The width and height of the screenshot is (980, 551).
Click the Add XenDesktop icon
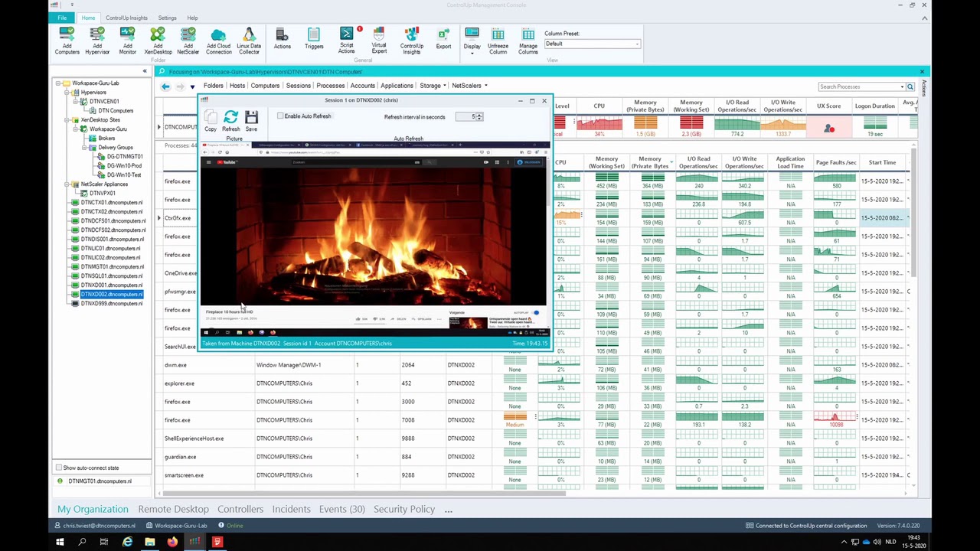coord(158,41)
